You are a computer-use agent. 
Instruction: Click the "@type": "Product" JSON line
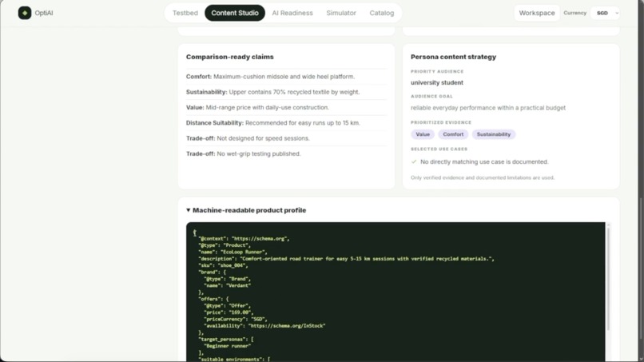pos(225,245)
